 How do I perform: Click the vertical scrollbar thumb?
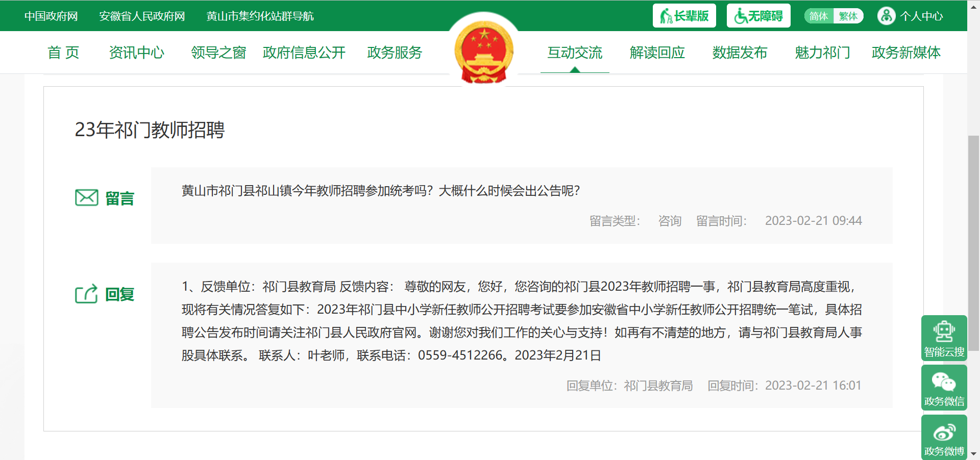tap(973, 242)
